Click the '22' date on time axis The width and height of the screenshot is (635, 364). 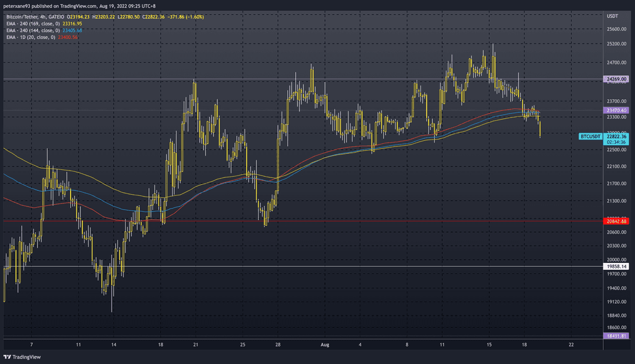coord(571,345)
